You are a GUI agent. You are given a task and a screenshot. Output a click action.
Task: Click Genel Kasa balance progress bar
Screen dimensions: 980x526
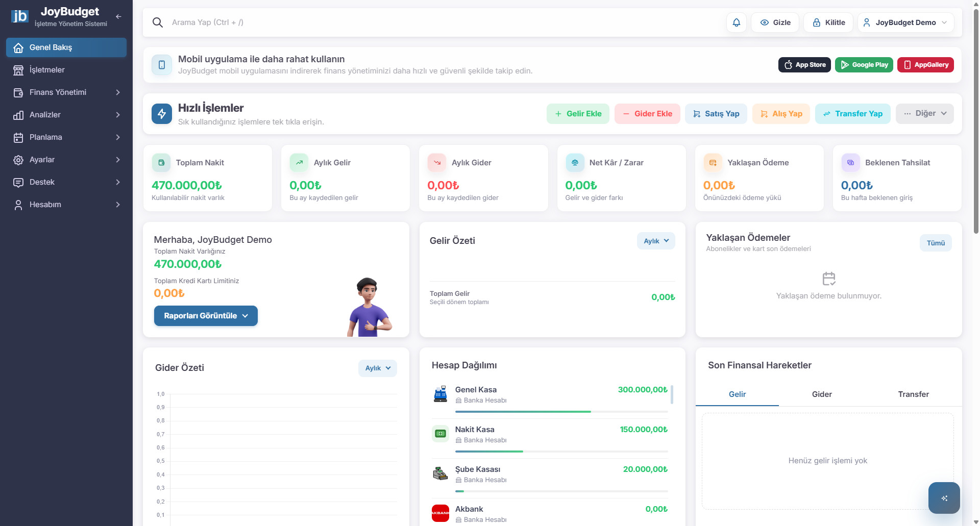561,411
